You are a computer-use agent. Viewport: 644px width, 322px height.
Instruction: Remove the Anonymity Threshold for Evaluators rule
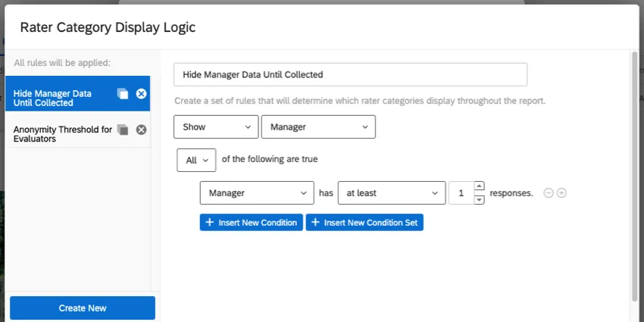tap(141, 130)
